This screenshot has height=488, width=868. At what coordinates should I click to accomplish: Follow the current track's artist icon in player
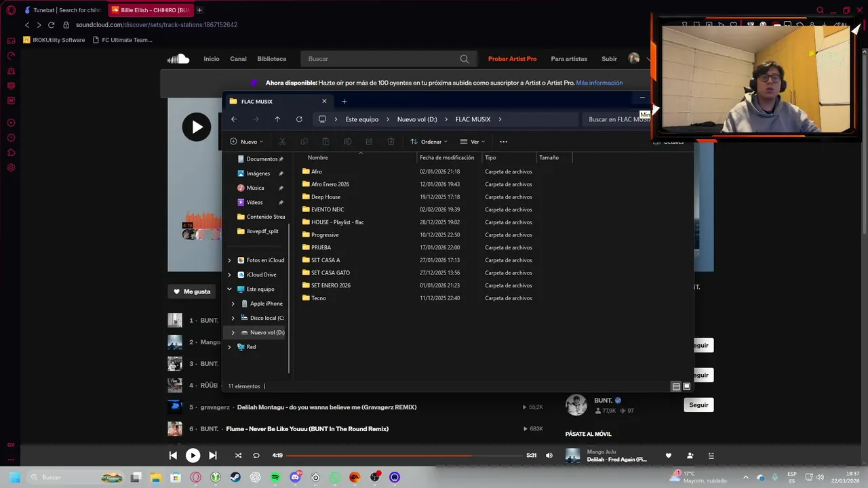coord(690,455)
